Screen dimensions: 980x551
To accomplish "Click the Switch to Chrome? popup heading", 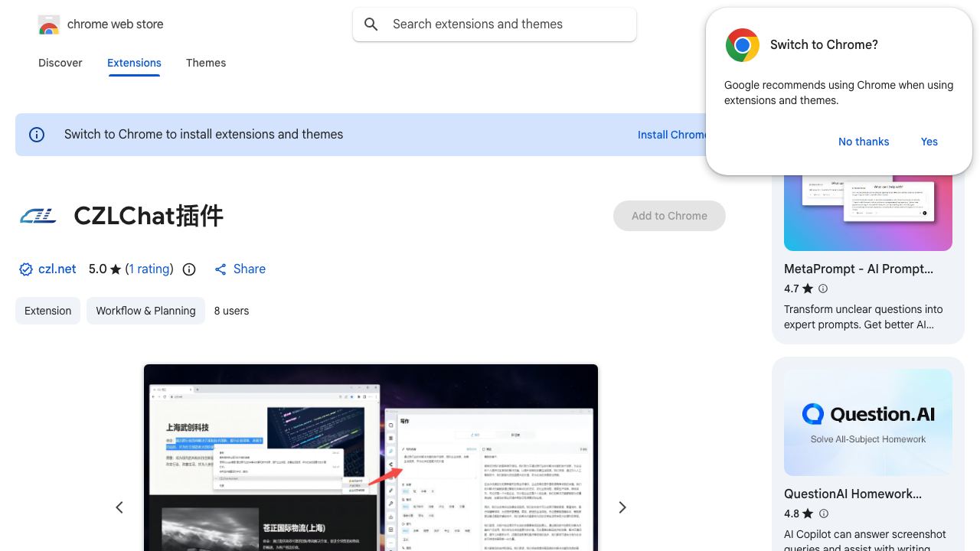I will click(x=824, y=45).
